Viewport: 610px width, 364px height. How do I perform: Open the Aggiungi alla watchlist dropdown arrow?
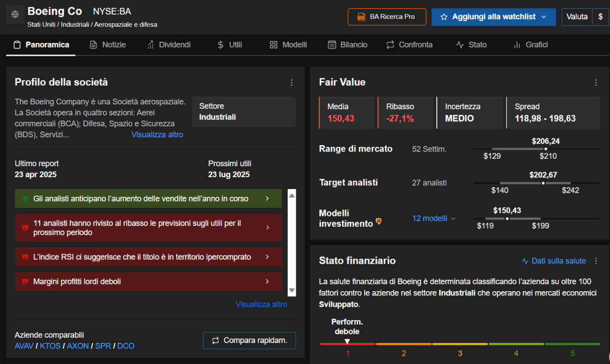pyautogui.click(x=544, y=17)
